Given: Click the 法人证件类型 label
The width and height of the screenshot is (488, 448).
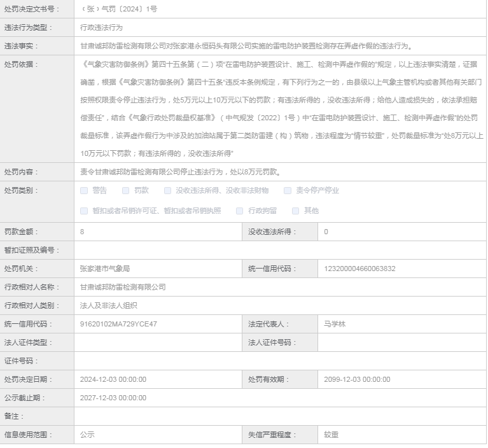Looking at the screenshot, I should click(28, 343).
